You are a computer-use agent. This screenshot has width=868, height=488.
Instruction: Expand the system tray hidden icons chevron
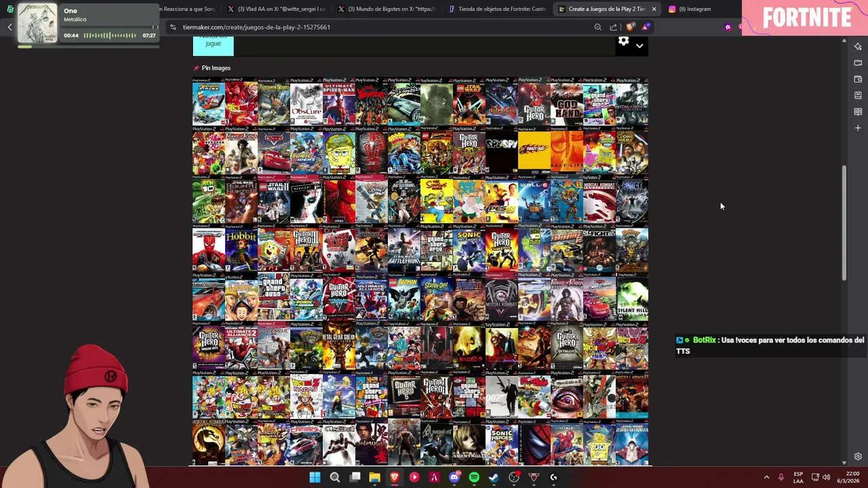[766, 477]
